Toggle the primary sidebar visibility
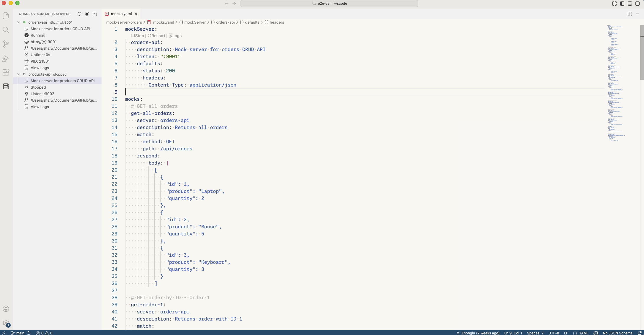Image resolution: width=644 pixels, height=335 pixels. coord(622,4)
